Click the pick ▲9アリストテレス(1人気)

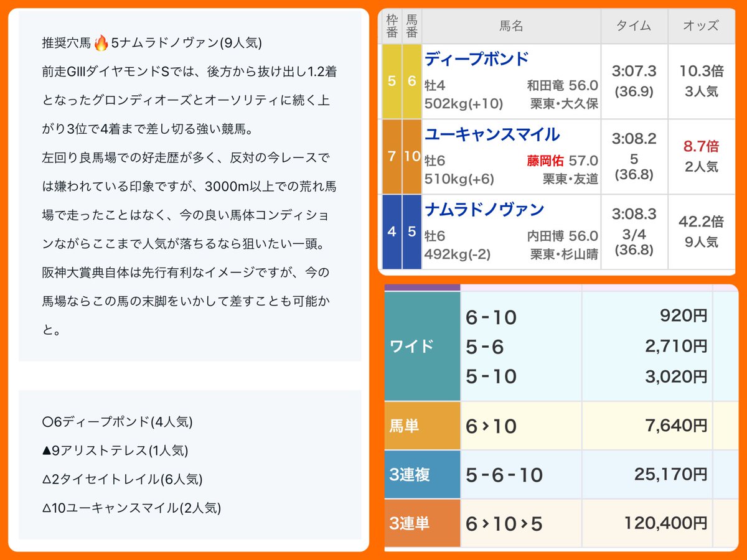pos(115,450)
